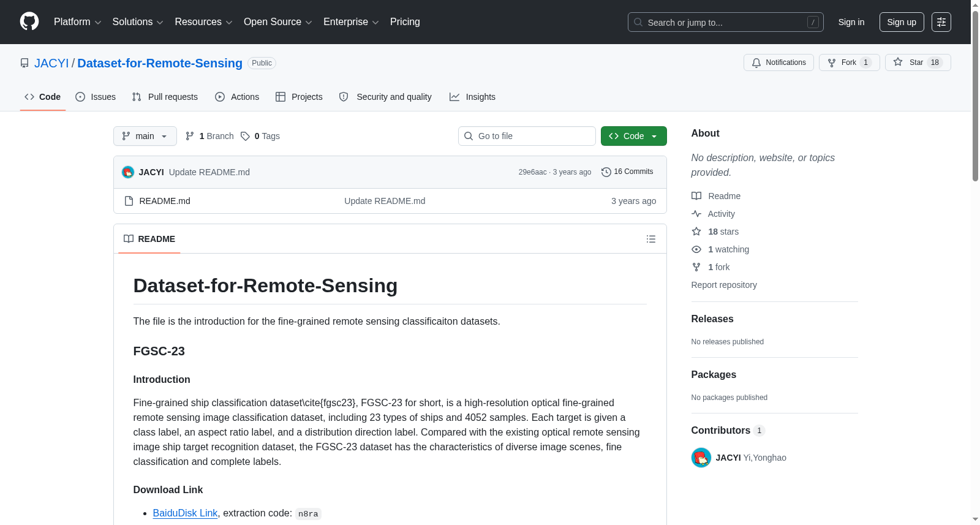
Task: Open the JACYI owner profile link
Action: (51, 63)
